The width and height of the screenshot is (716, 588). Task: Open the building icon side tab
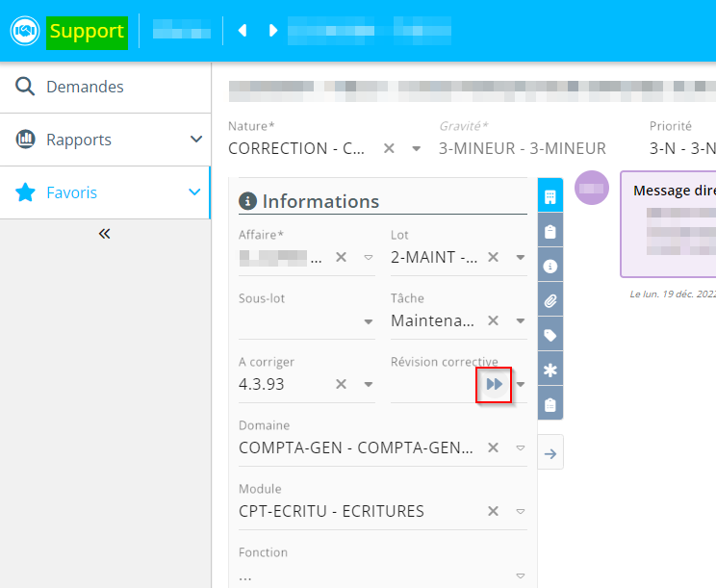[550, 197]
